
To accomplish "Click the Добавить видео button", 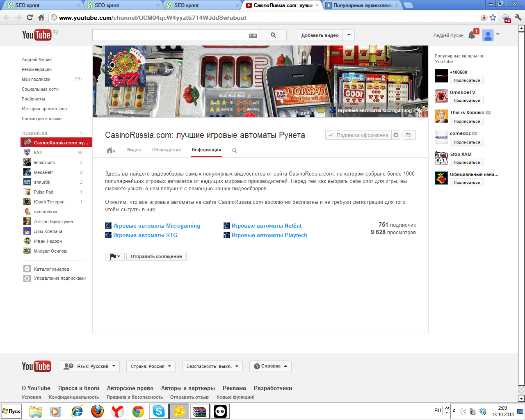I will pyautogui.click(x=320, y=35).
